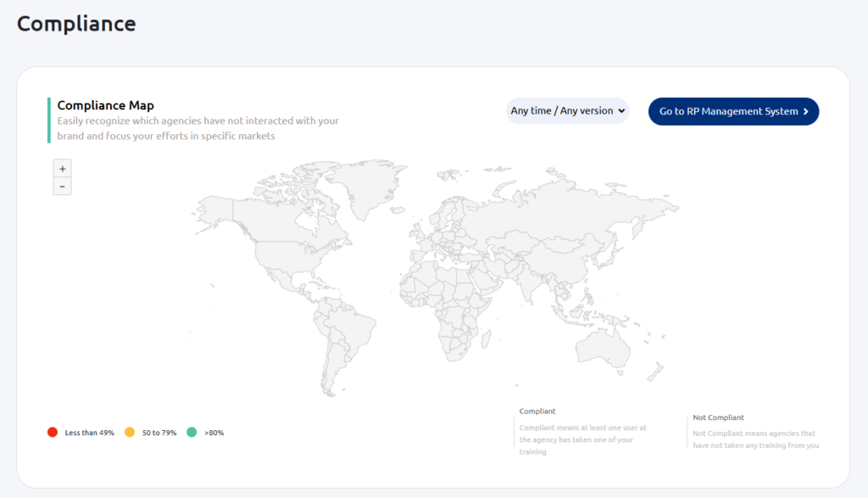
Task: Click the Compliance page title
Action: pos(76,24)
